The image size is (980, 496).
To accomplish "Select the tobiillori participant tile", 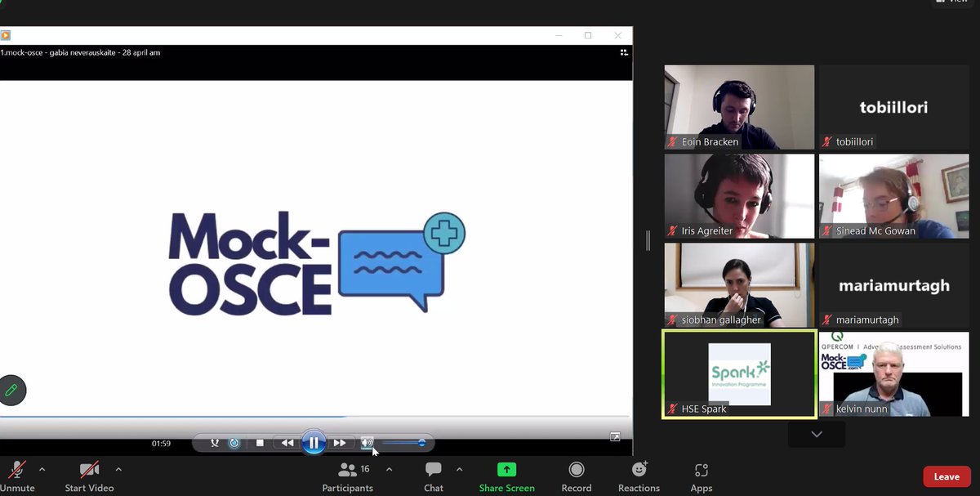I will [893, 107].
